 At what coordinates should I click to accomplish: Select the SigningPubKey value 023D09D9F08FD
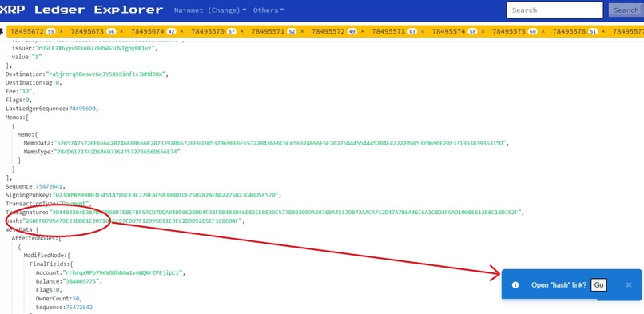(x=165, y=195)
